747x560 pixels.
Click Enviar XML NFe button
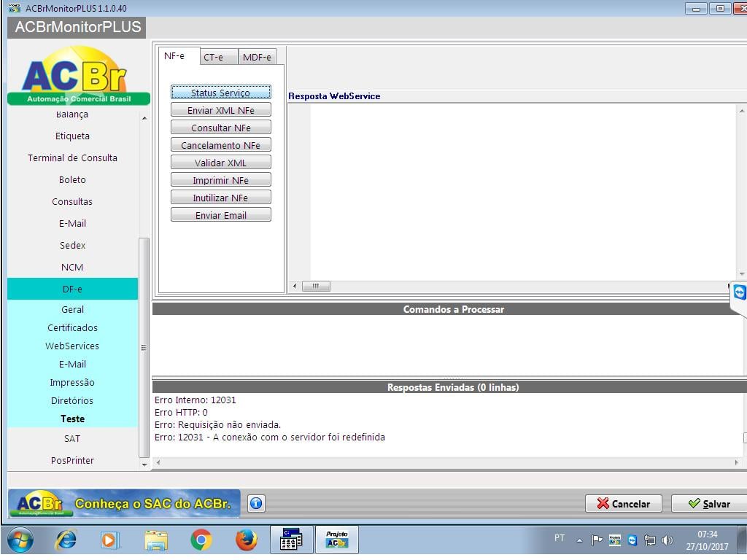220,110
